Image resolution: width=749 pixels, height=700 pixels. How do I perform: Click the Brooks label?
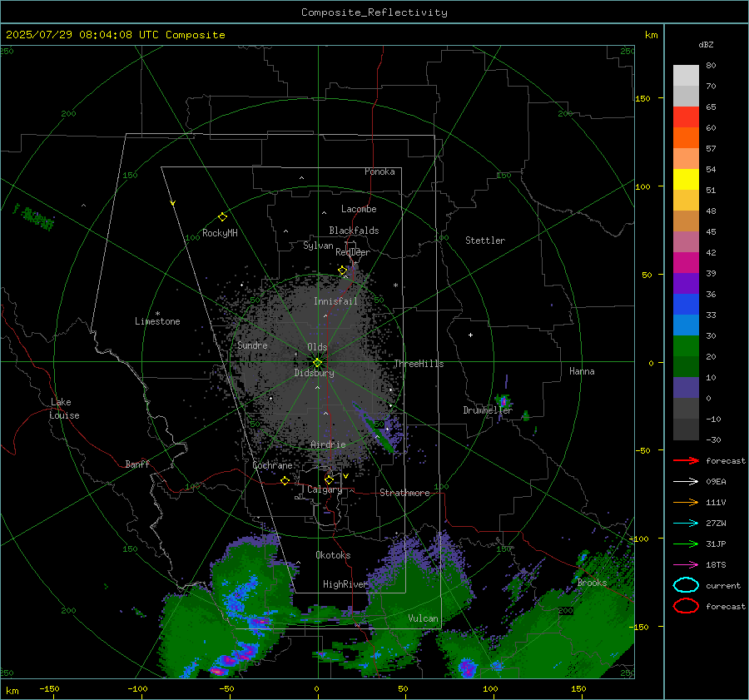point(592,583)
